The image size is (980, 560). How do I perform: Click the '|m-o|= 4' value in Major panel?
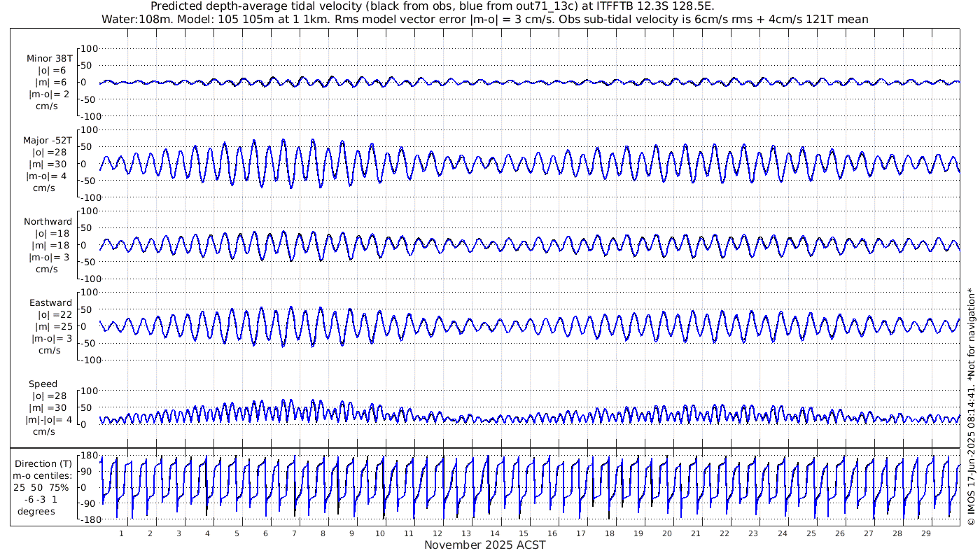[48, 176]
